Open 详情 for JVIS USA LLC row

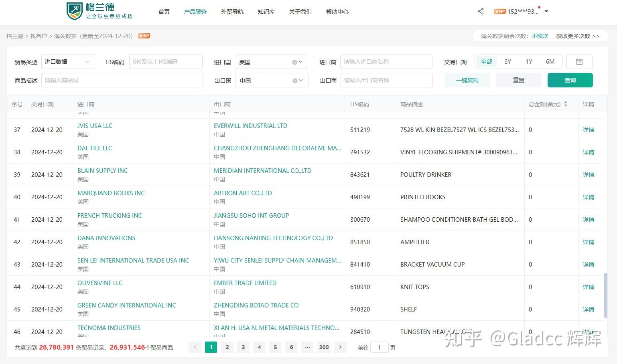[589, 130]
